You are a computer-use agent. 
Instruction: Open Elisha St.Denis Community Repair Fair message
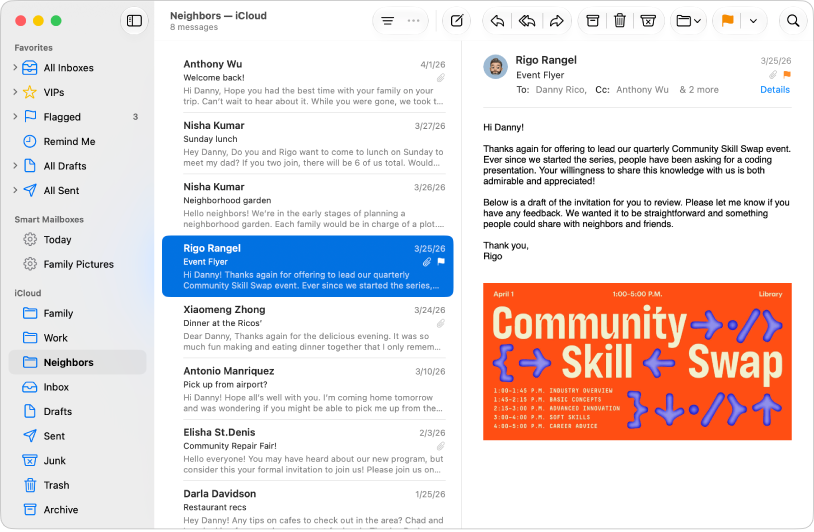tap(308, 451)
